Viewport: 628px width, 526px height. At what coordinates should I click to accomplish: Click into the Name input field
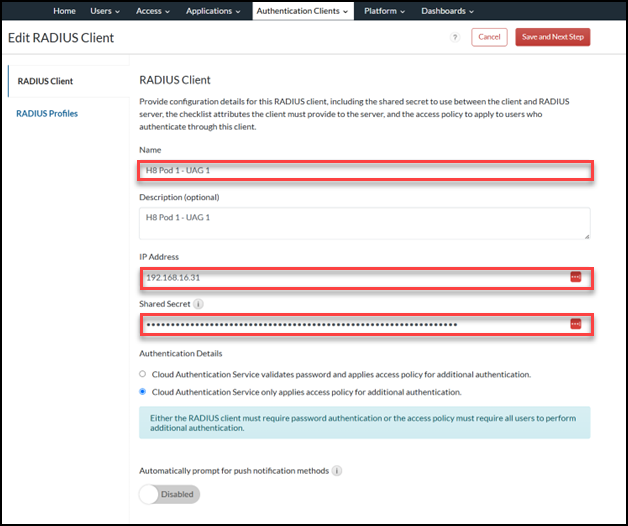(x=365, y=171)
